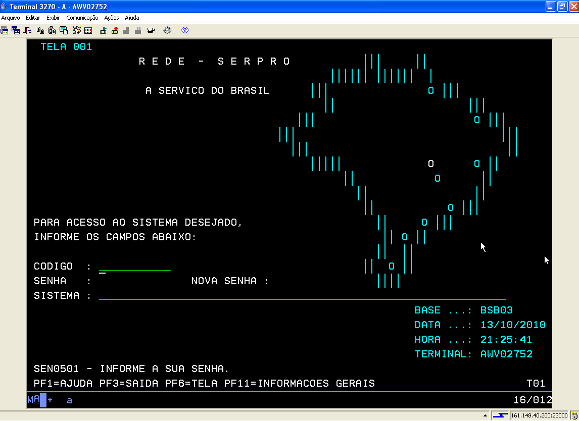Click the SEN0501 message line
The height and width of the screenshot is (421, 579).
(x=131, y=369)
